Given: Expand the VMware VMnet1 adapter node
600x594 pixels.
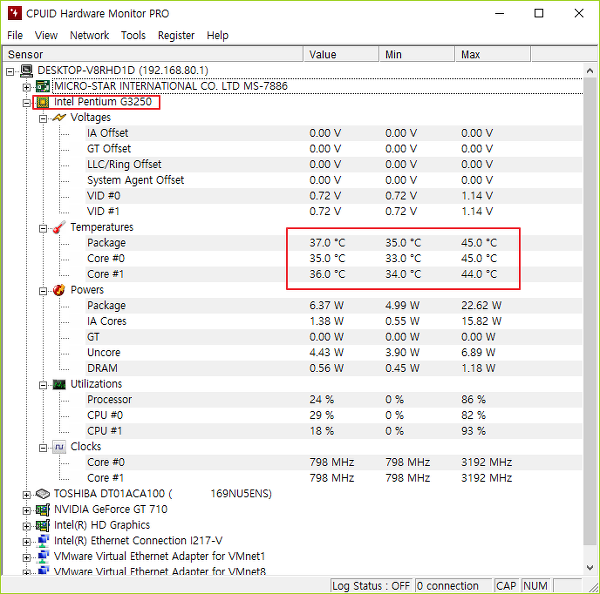Looking at the screenshot, I should (x=26, y=558).
